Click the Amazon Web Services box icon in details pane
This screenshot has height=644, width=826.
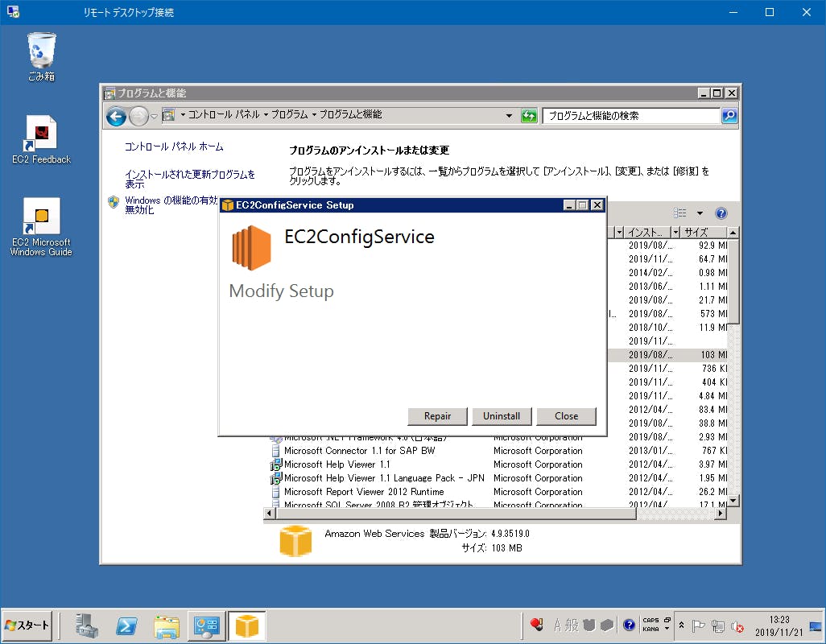(295, 540)
